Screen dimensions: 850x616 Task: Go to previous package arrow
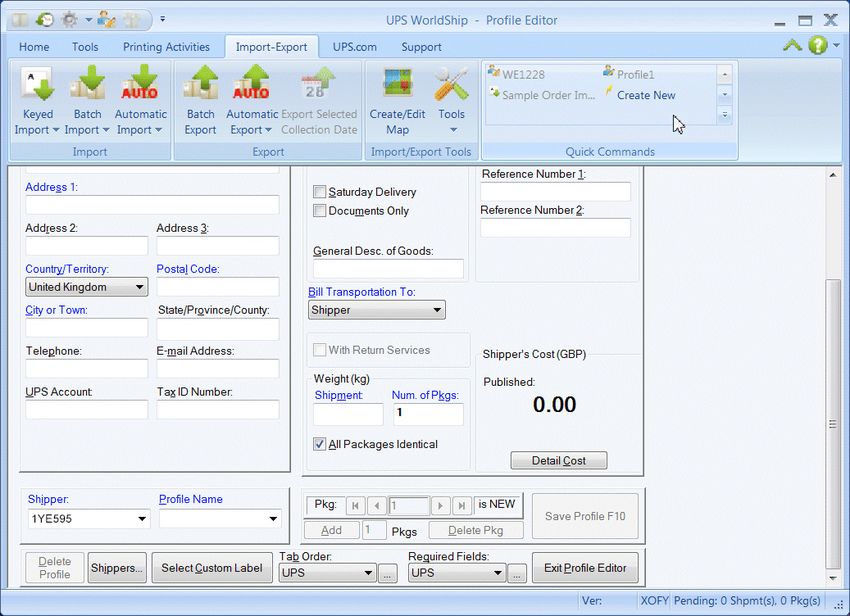click(x=377, y=505)
